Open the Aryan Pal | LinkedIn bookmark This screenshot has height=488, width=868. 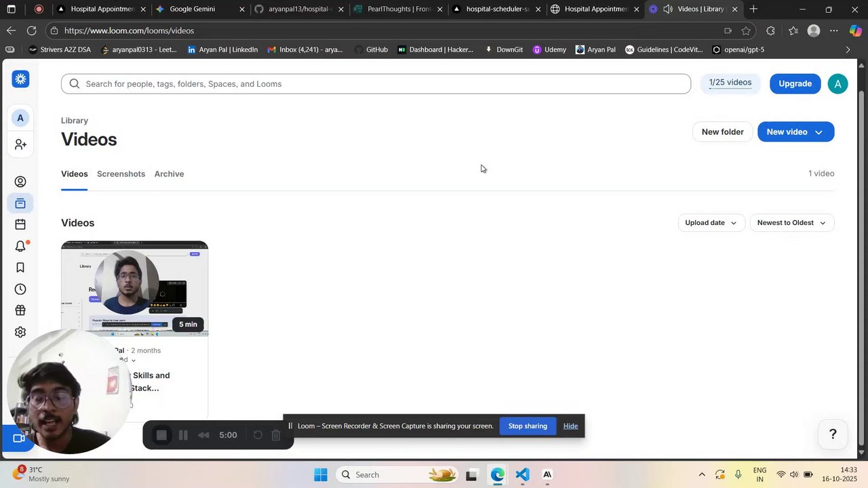pyautogui.click(x=222, y=49)
